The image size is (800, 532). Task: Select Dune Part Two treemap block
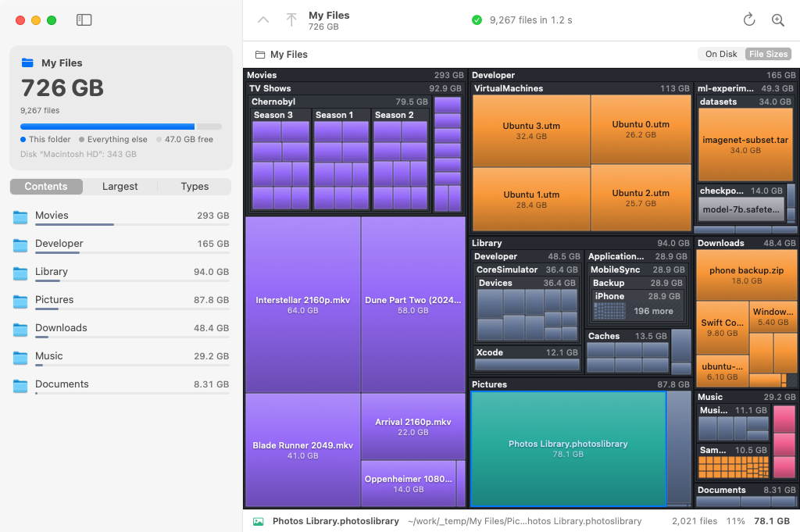[x=413, y=305]
